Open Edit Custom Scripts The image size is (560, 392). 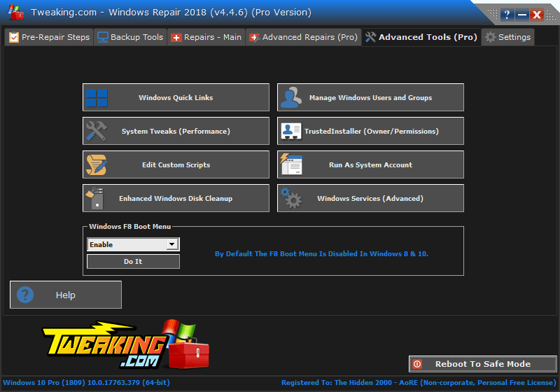pos(176,164)
